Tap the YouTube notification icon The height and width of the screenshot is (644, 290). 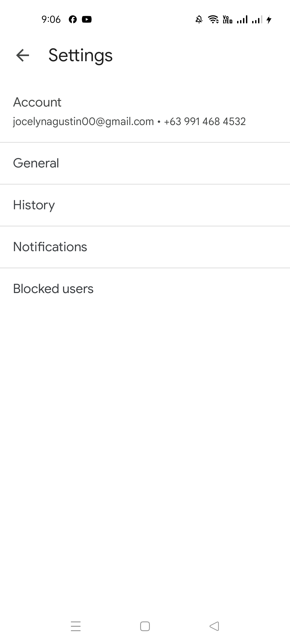(x=87, y=19)
